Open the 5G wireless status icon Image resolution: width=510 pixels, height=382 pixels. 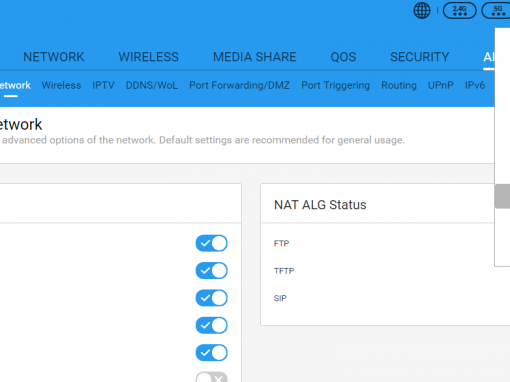pyautogui.click(x=497, y=11)
